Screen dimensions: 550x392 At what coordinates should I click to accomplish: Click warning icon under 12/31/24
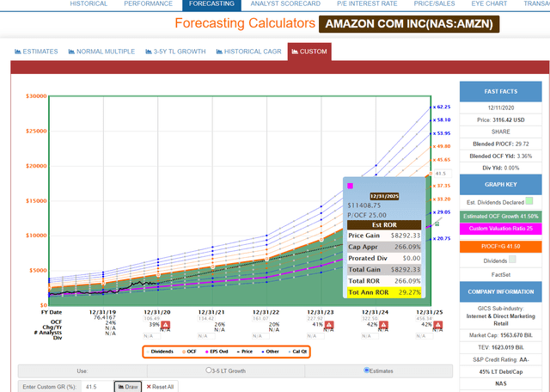(383, 325)
